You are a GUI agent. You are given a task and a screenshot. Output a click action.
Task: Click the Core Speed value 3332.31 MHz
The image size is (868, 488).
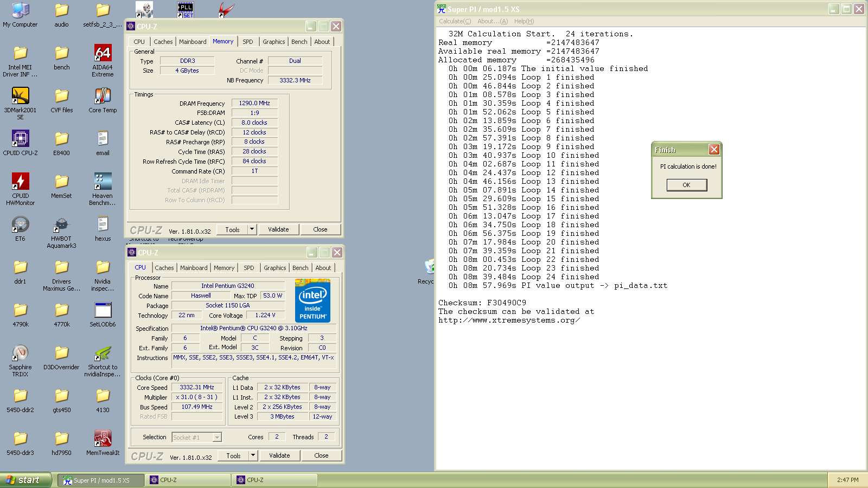[197, 387]
